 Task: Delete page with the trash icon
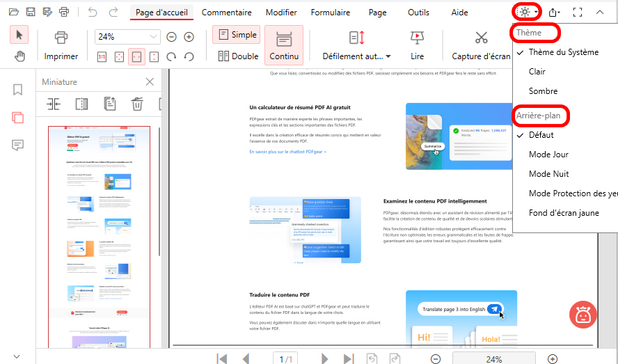tap(137, 104)
